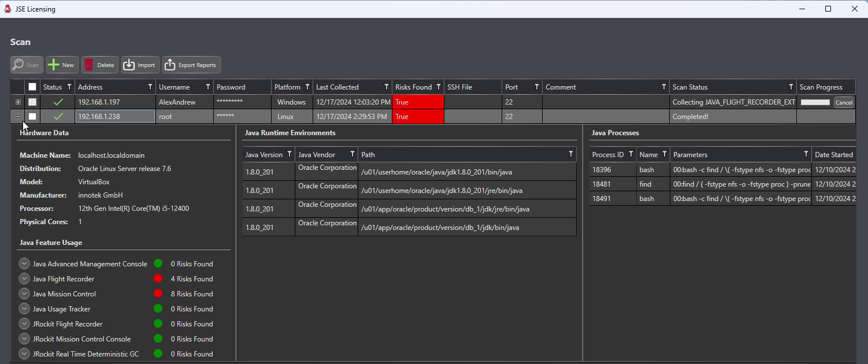This screenshot has width=868, height=364.
Task: Select the 192.168.1.197 address cell
Action: pyautogui.click(x=116, y=102)
